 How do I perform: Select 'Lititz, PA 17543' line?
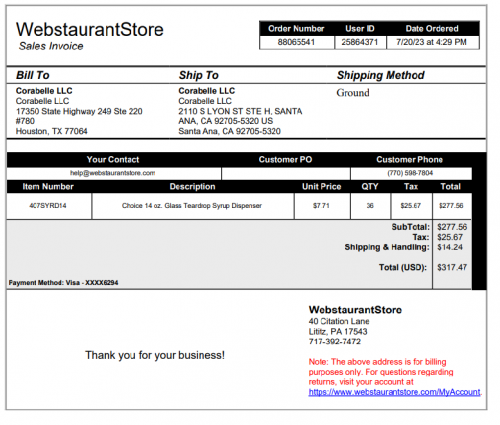coord(338,332)
